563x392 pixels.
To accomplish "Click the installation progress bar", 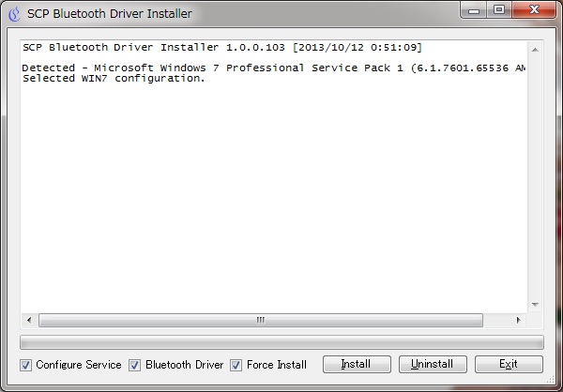I will click(281, 342).
